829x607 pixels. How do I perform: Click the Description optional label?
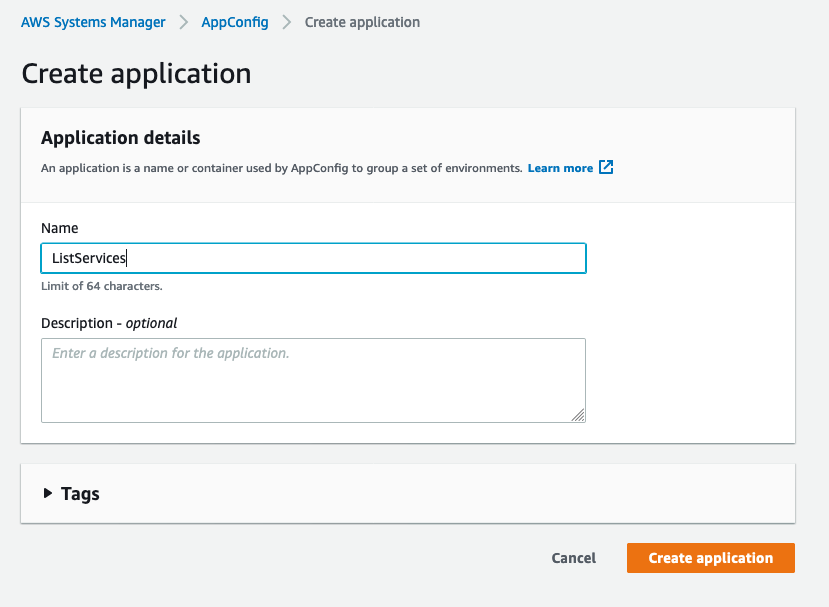109,323
